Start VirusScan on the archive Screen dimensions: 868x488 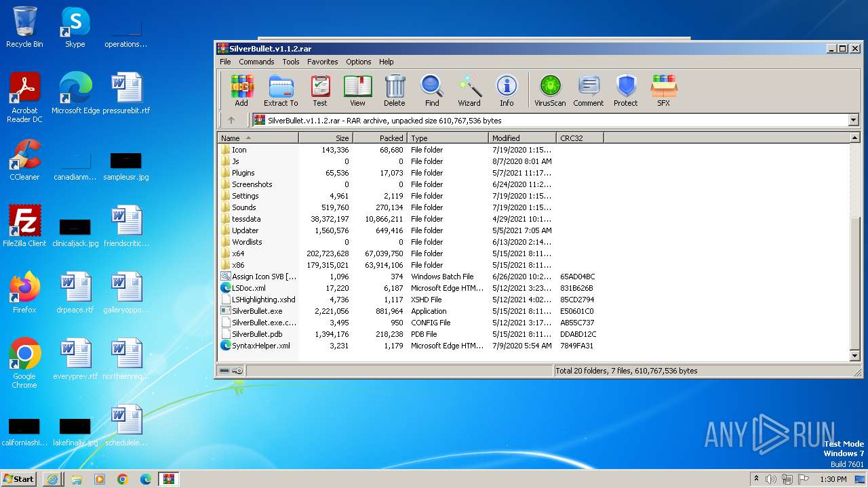click(550, 91)
